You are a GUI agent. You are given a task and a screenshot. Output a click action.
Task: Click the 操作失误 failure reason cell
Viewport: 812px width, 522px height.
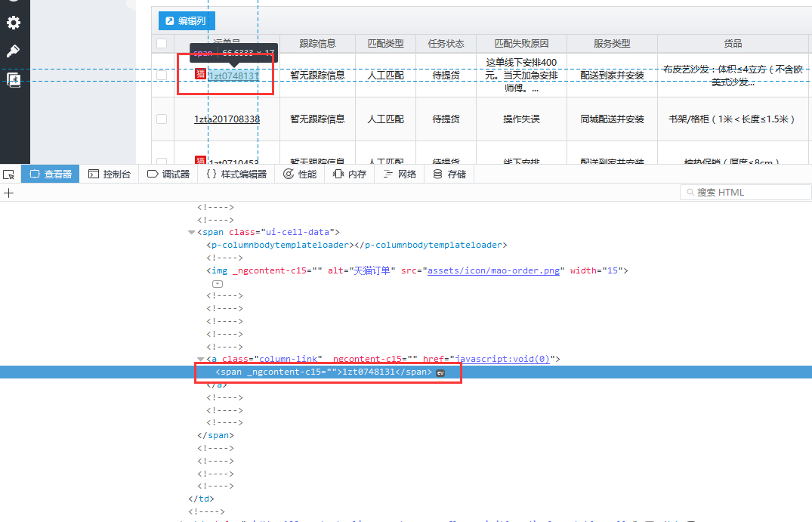pyautogui.click(x=521, y=119)
